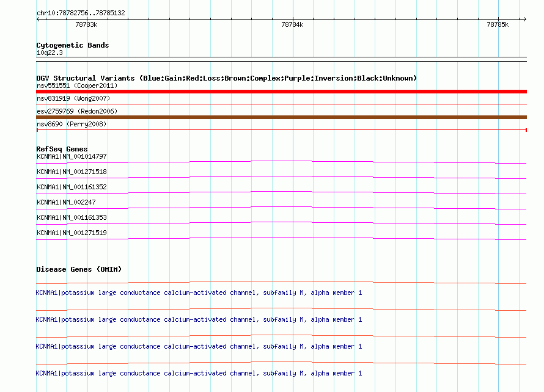Click the 78784k ruler tick label
This screenshot has height=392, width=544.
click(292, 24)
